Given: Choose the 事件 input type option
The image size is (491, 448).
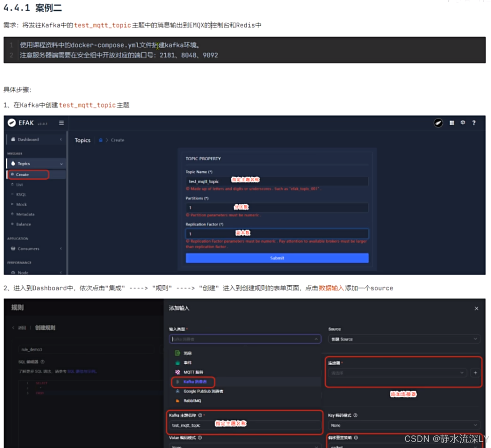Looking at the screenshot, I should [x=246, y=363].
